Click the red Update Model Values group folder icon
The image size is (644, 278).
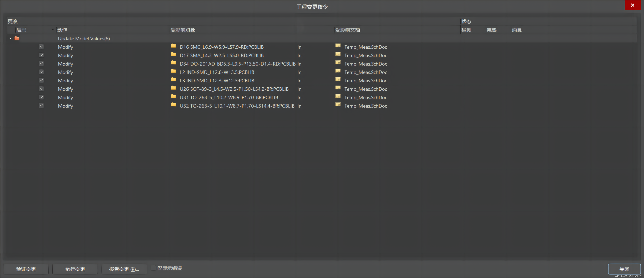click(17, 38)
